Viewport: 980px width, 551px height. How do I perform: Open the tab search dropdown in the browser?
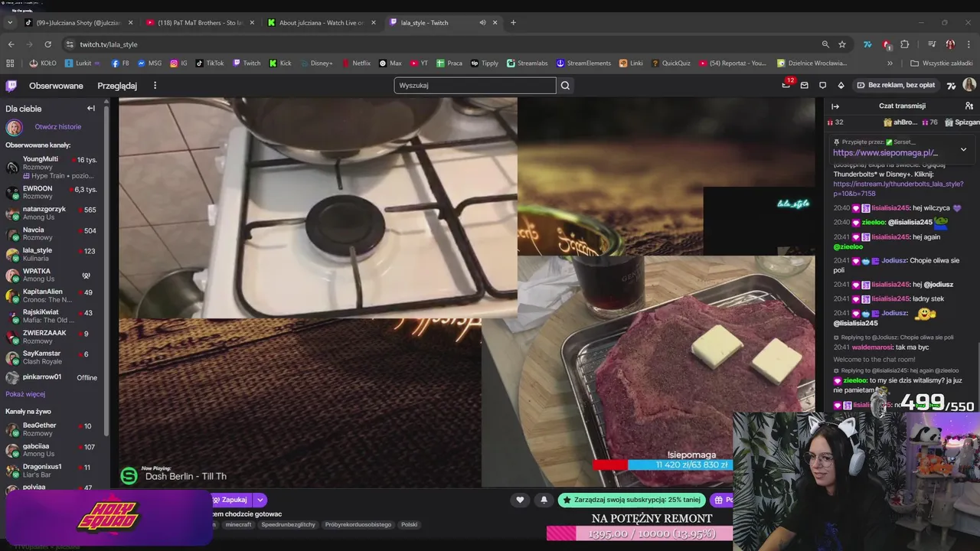tap(9, 22)
